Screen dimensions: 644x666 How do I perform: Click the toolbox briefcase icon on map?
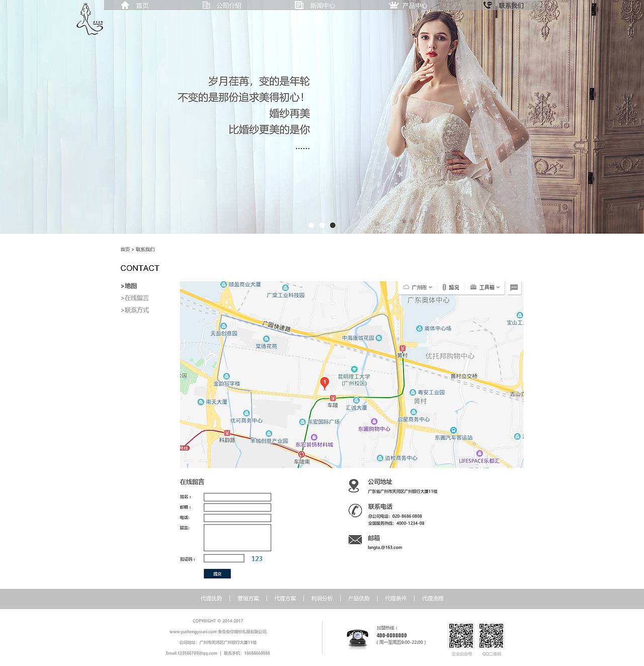coord(473,287)
